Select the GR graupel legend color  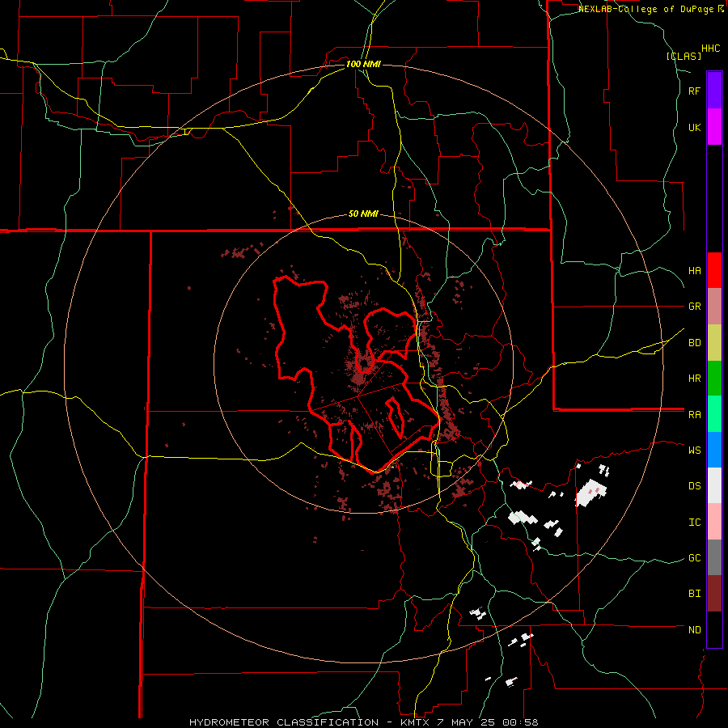[x=714, y=307]
